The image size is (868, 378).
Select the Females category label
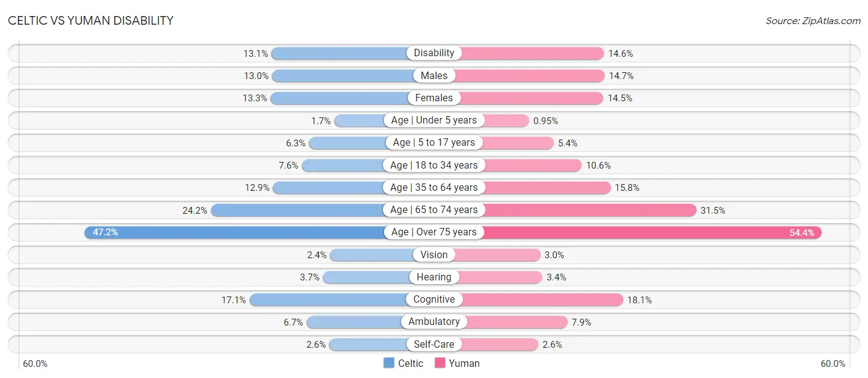point(434,98)
